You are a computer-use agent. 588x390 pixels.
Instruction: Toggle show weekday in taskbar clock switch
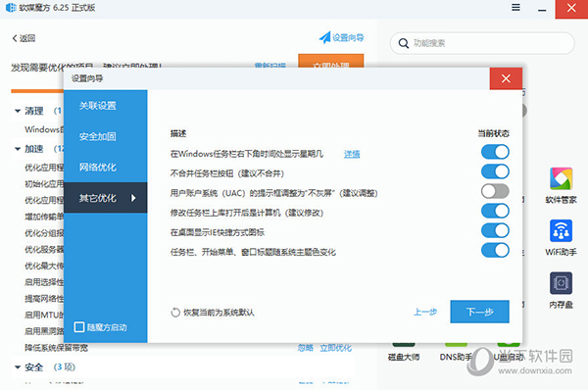pyautogui.click(x=495, y=152)
